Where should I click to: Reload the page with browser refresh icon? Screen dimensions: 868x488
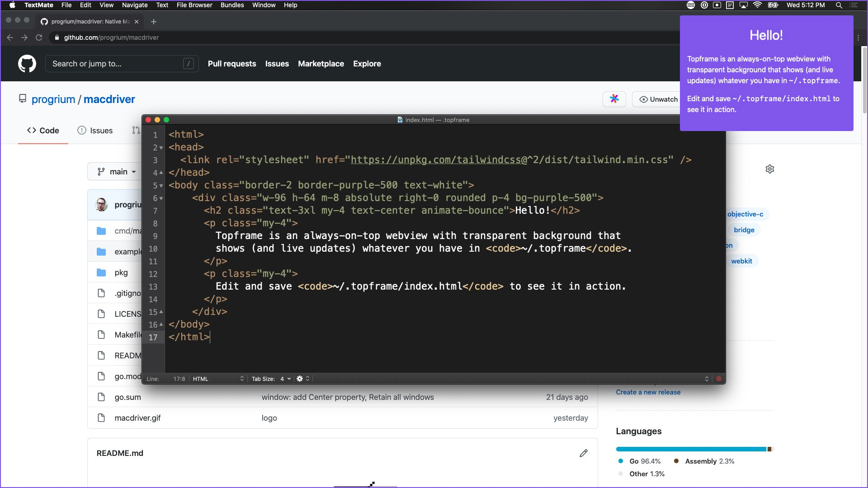39,38
